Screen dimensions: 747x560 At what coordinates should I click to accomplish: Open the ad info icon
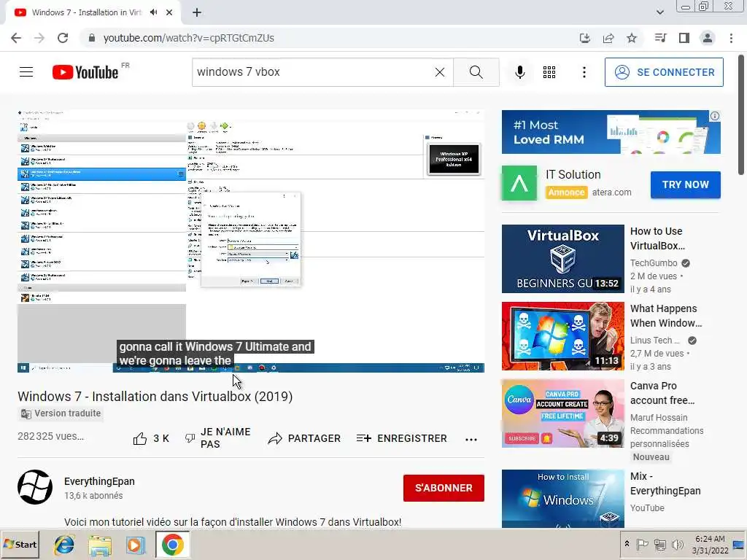tap(715, 116)
